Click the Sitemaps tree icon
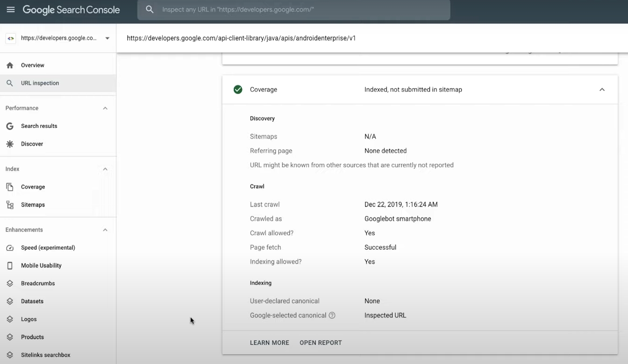 10,204
